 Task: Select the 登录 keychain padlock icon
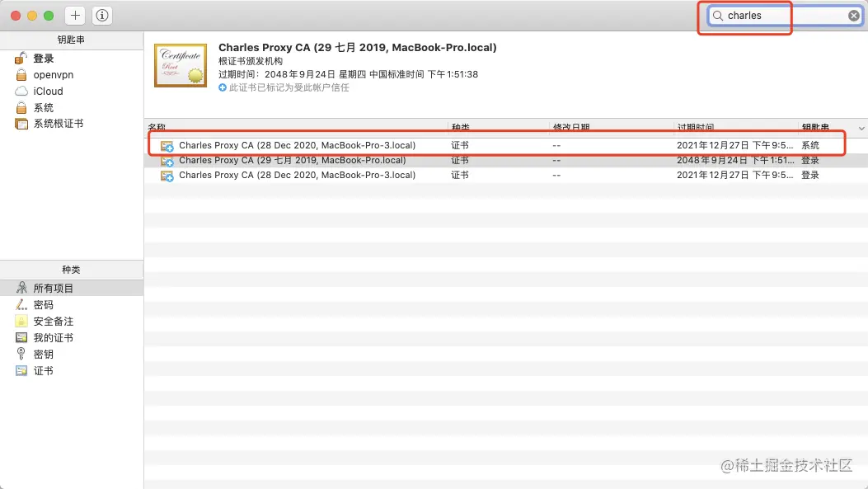(x=21, y=59)
